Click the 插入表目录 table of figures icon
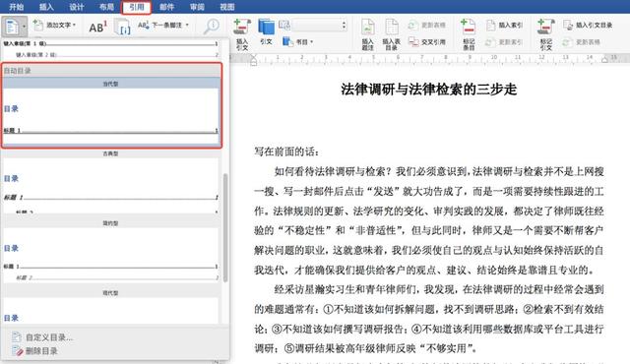 (392, 34)
